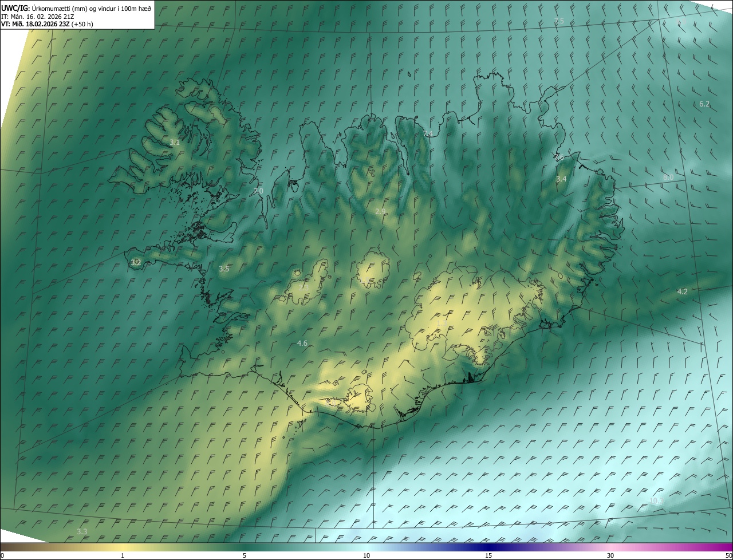The image size is (733, 560).
Task: Click the 3.3 value label on the map
Action: pyautogui.click(x=82, y=531)
